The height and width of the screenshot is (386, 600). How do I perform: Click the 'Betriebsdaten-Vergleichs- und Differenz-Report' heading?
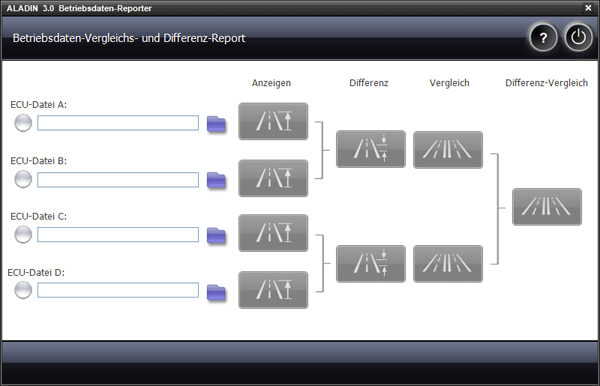(129, 38)
